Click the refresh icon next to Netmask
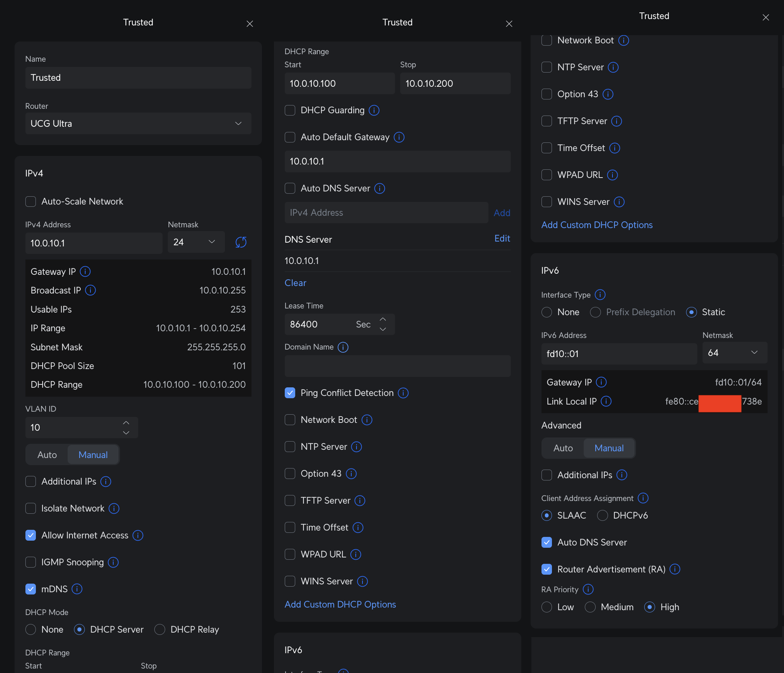 pyautogui.click(x=241, y=242)
